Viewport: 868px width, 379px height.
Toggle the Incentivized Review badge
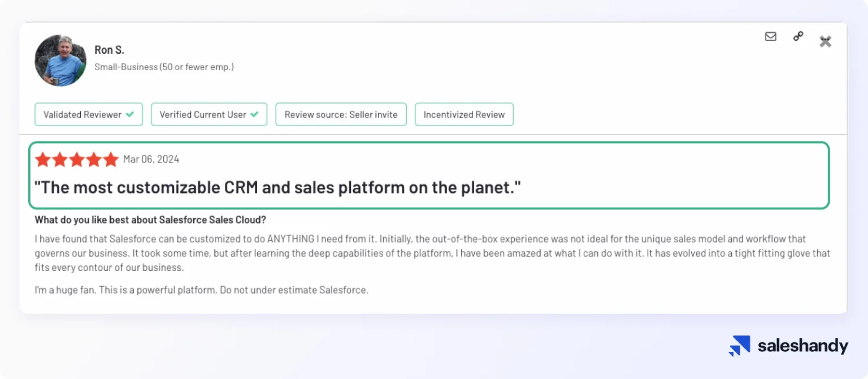[464, 114]
